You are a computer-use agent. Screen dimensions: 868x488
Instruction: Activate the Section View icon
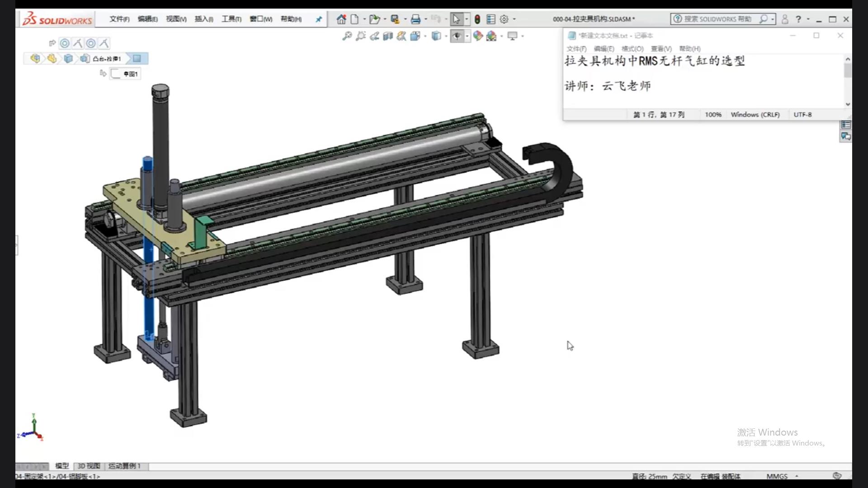(x=388, y=36)
